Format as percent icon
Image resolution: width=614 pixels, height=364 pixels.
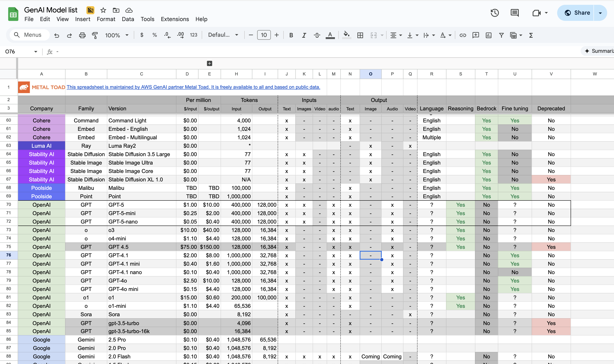(x=155, y=35)
